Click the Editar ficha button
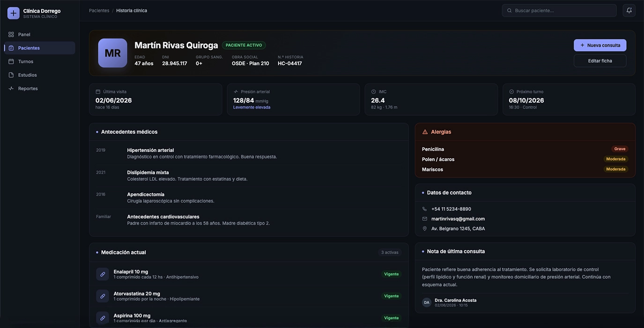 [x=600, y=61]
